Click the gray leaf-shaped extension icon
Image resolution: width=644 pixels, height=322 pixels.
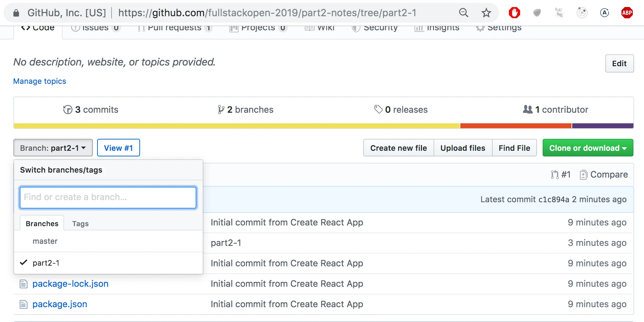(537, 13)
